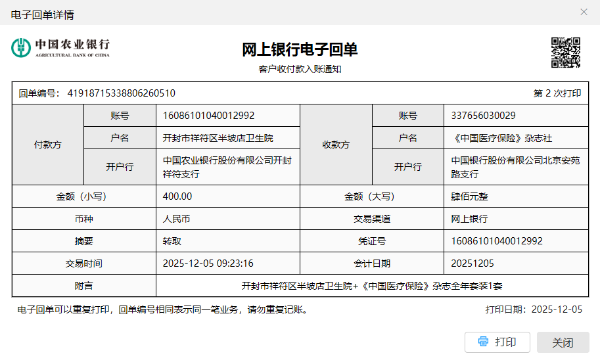Click the payer's 账号 value cell
Screen dimensions: 600x364
coord(208,116)
